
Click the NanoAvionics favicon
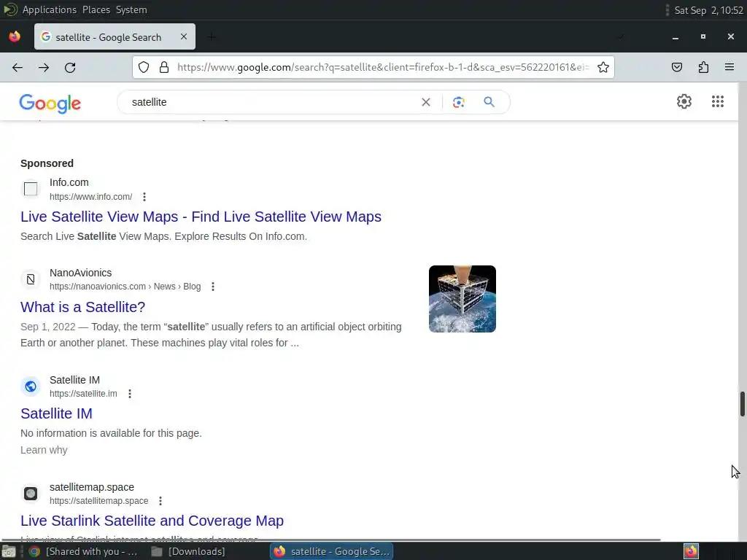(x=31, y=279)
